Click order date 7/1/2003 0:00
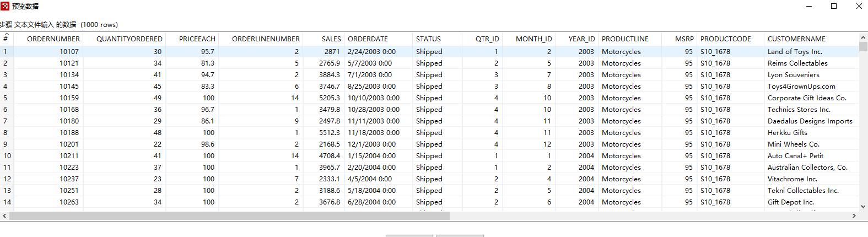 [369, 75]
